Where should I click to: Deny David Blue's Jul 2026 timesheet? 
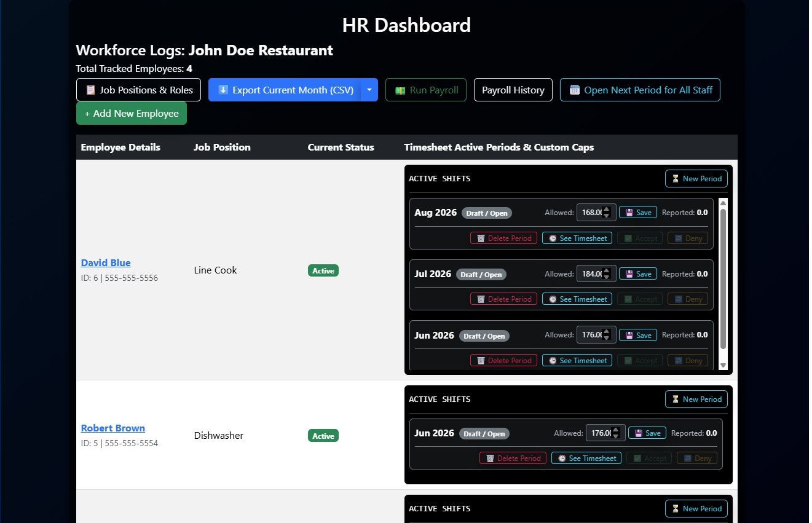click(688, 299)
